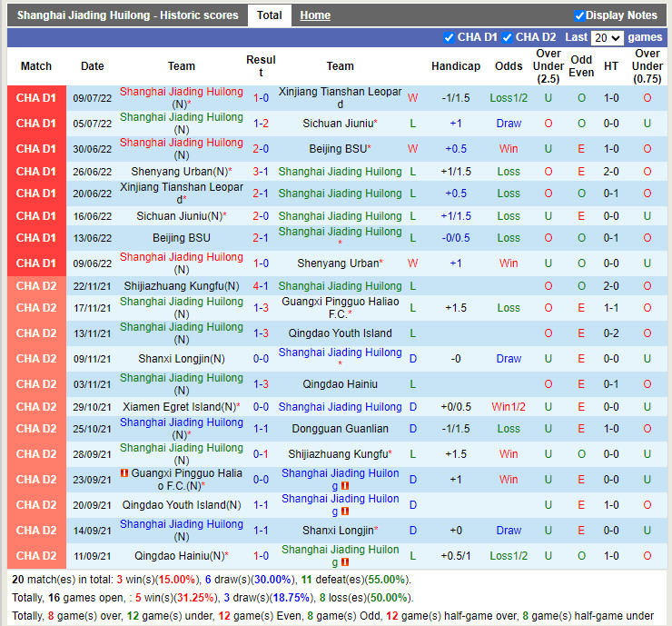672x626 pixels.
Task: Click the L result badge for 26/06/22 match
Action: coord(413,171)
